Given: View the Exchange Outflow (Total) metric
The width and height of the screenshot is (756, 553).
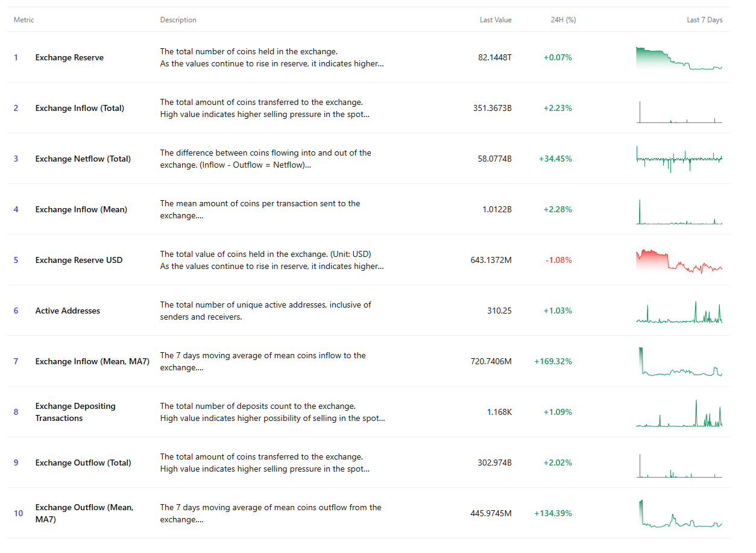Looking at the screenshot, I should click(83, 463).
